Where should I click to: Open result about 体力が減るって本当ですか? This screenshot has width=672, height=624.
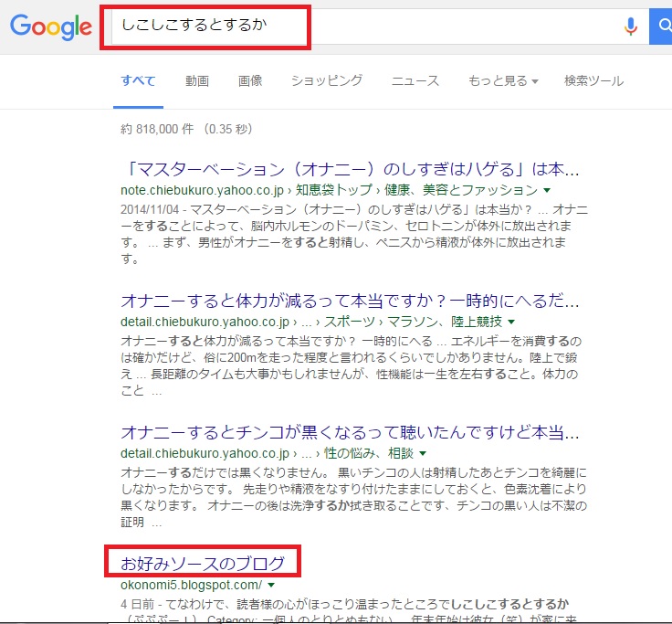pyautogui.click(x=350, y=301)
